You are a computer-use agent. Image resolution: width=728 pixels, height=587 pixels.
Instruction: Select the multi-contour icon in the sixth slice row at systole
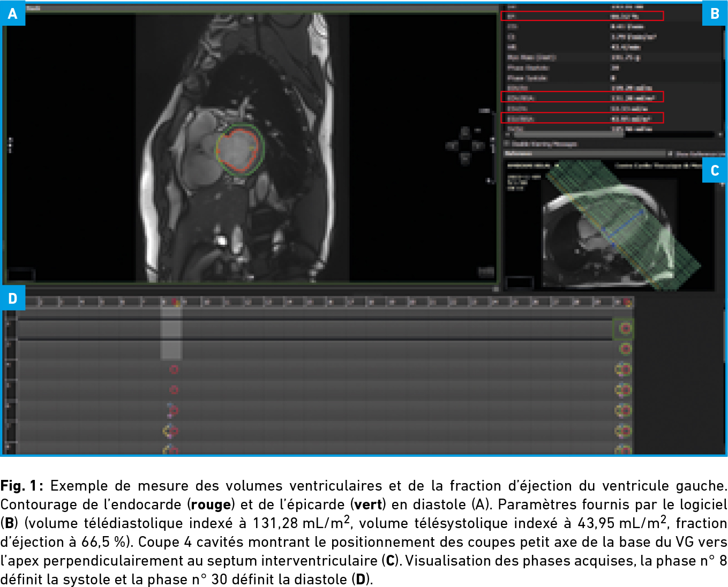click(170, 431)
